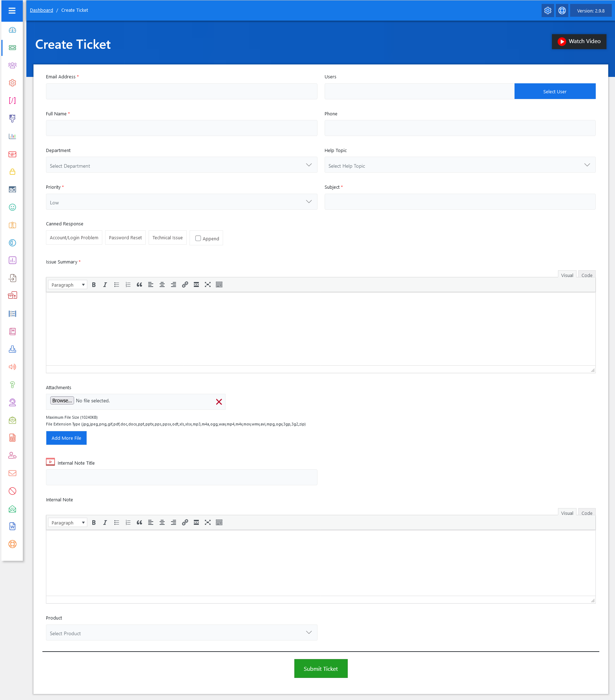The width and height of the screenshot is (615, 700).
Task: Click the lifebuoy help icon in top bar
Action: (x=562, y=11)
